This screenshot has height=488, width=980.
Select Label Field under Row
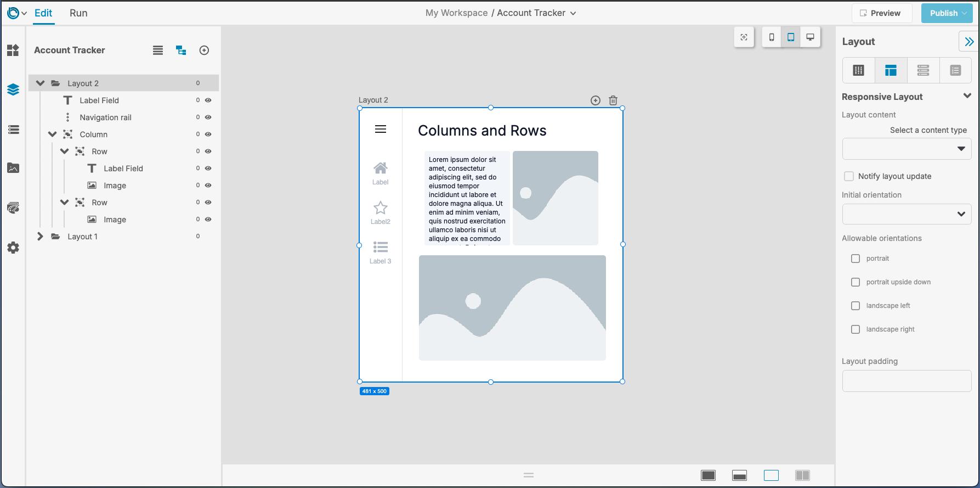pos(123,169)
